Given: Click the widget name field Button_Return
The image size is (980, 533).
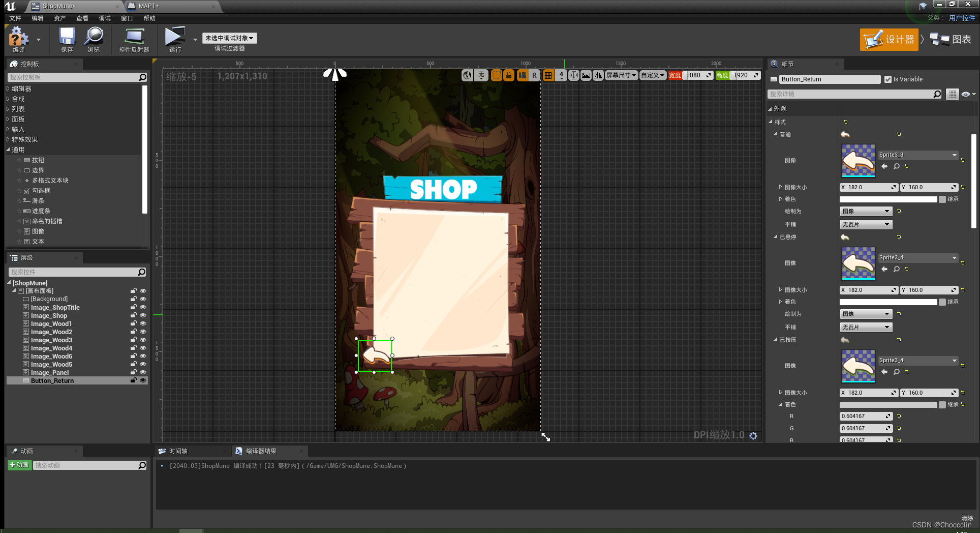Looking at the screenshot, I should click(x=830, y=79).
